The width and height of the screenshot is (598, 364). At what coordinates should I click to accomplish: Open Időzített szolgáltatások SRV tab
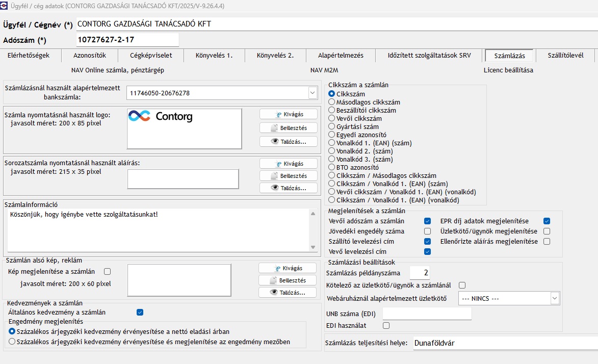click(429, 56)
